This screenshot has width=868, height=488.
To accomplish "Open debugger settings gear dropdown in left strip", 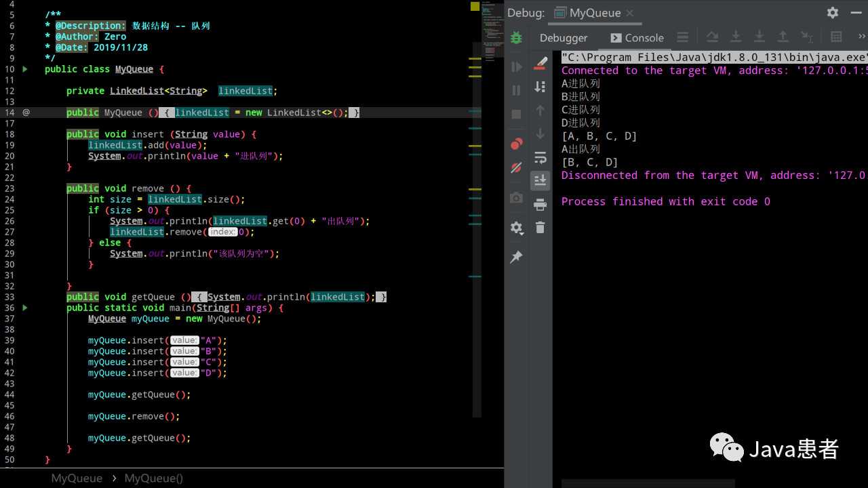I will pos(517,228).
